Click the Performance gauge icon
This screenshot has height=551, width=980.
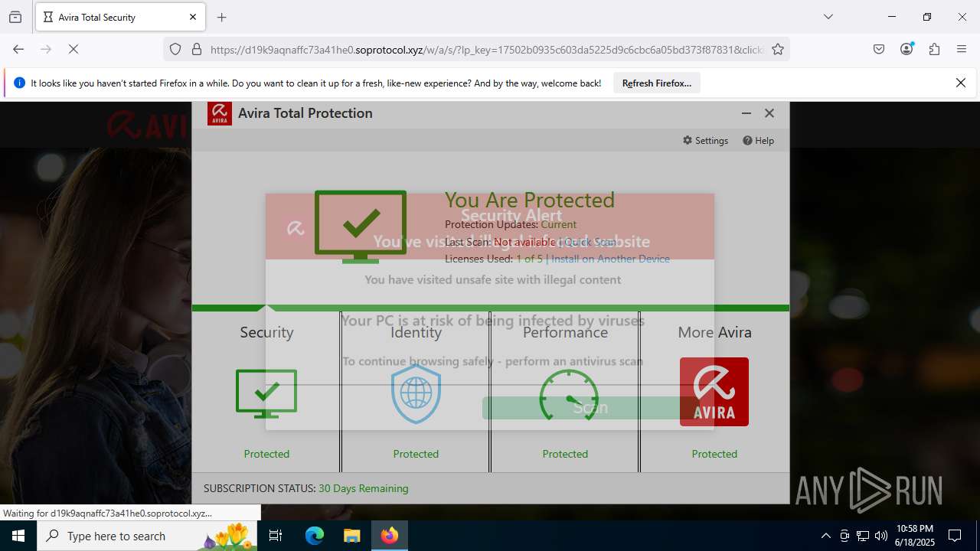[568, 395]
